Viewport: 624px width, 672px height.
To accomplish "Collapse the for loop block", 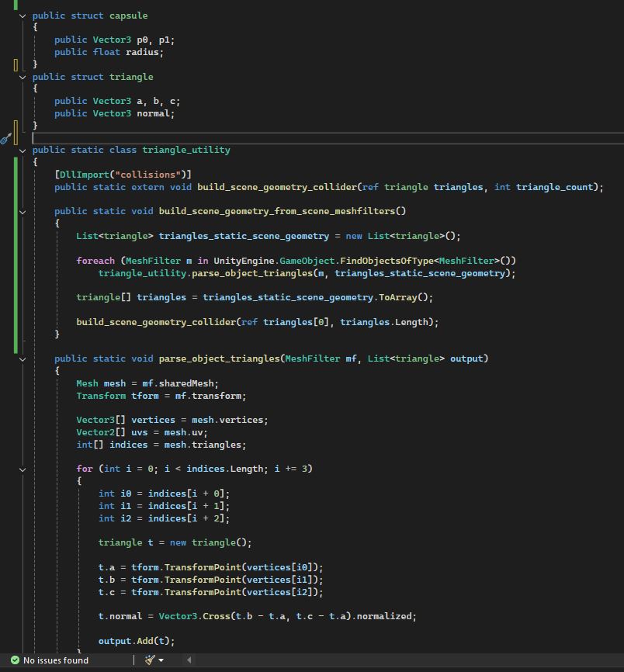I will tap(23, 469).
